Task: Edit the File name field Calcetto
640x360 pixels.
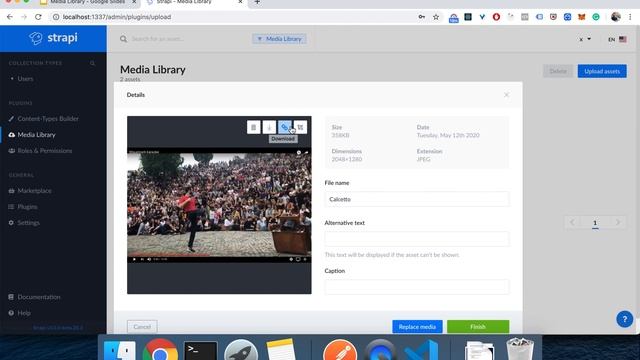Action: click(417, 199)
